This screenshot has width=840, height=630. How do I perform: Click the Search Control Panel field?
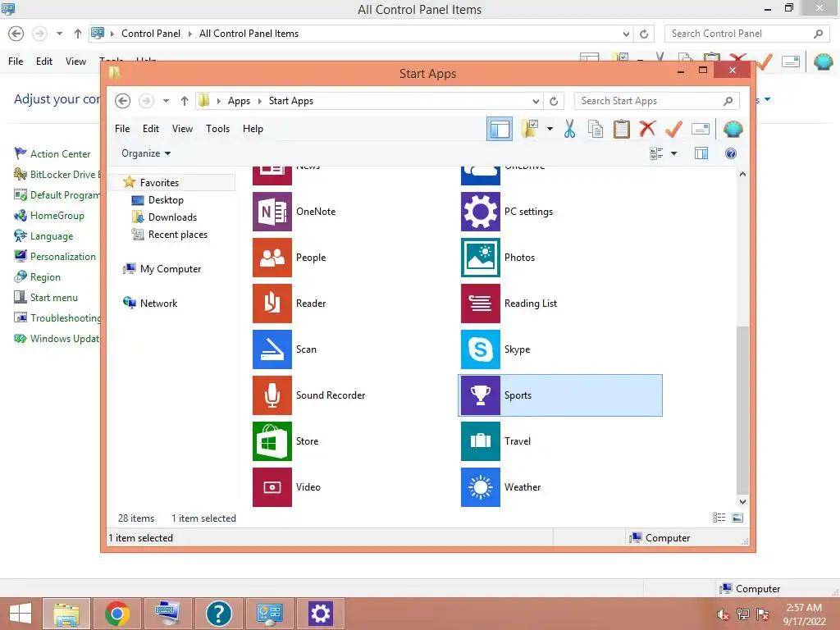click(x=746, y=34)
